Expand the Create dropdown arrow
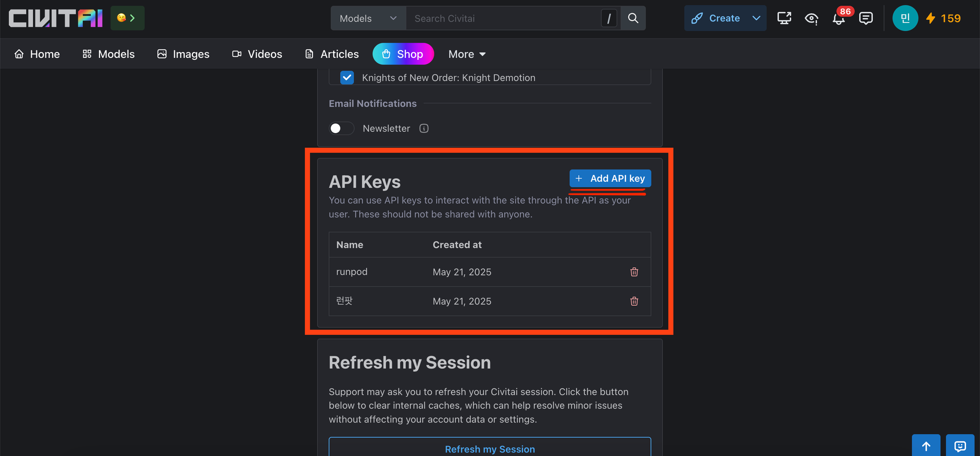Screen dimensions: 980x456 [756, 18]
